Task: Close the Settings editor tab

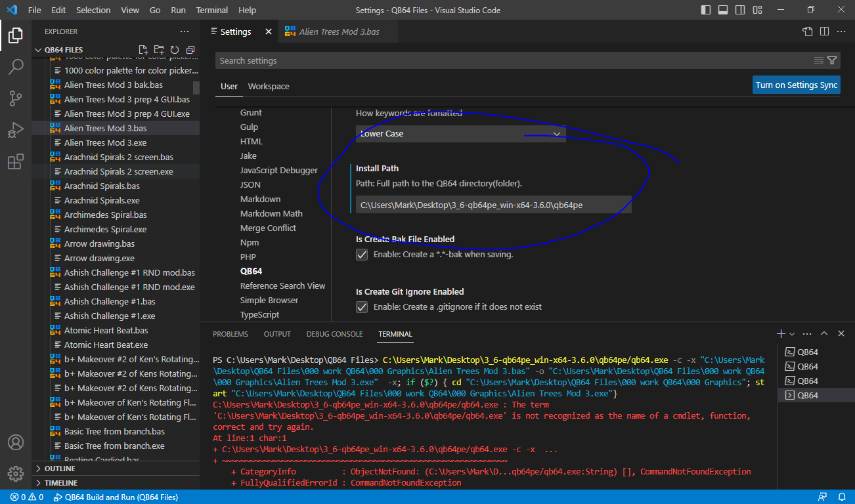Action: 268,31
